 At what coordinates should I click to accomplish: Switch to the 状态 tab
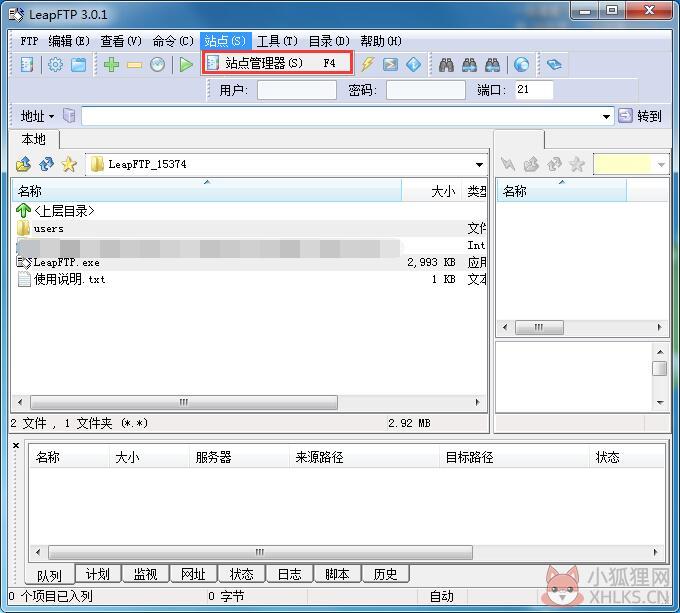click(241, 574)
